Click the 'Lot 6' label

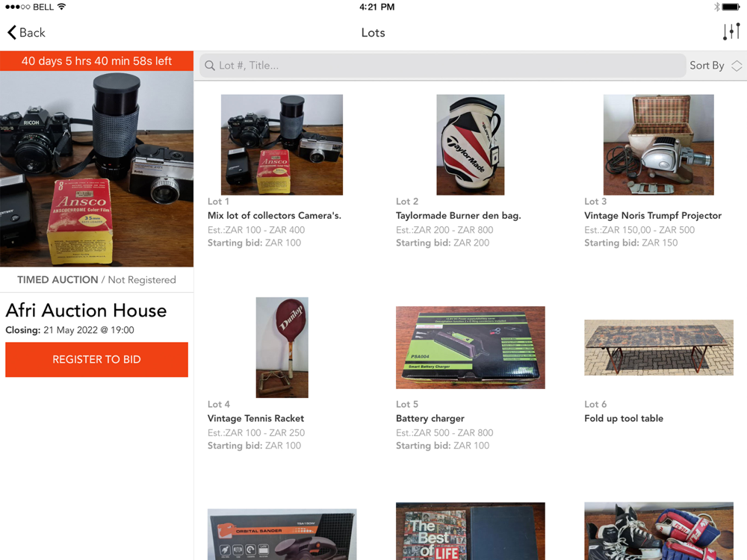tap(595, 404)
